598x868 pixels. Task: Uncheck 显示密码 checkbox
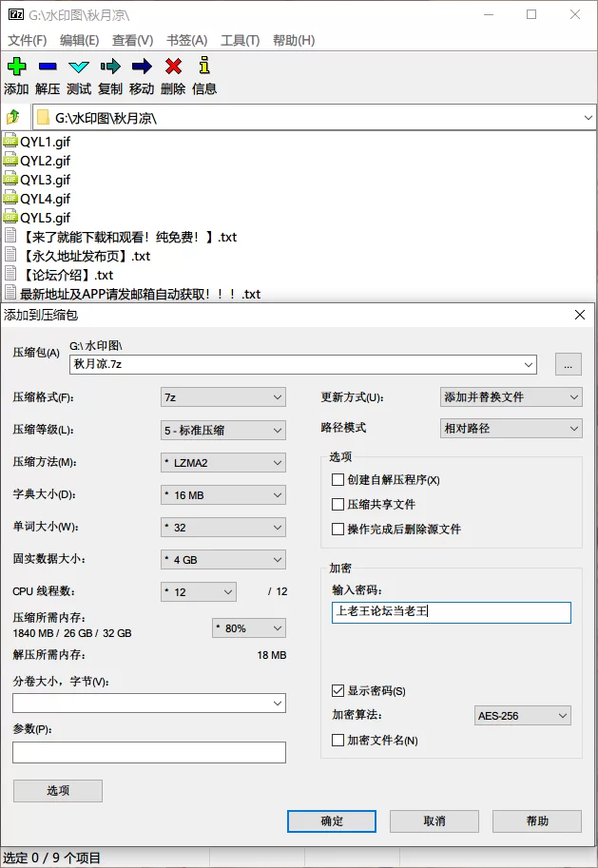(x=338, y=690)
